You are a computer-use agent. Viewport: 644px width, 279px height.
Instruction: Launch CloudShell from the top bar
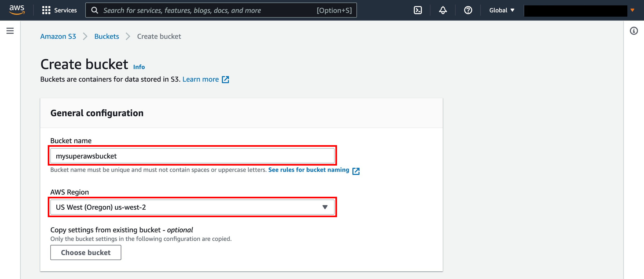418,10
